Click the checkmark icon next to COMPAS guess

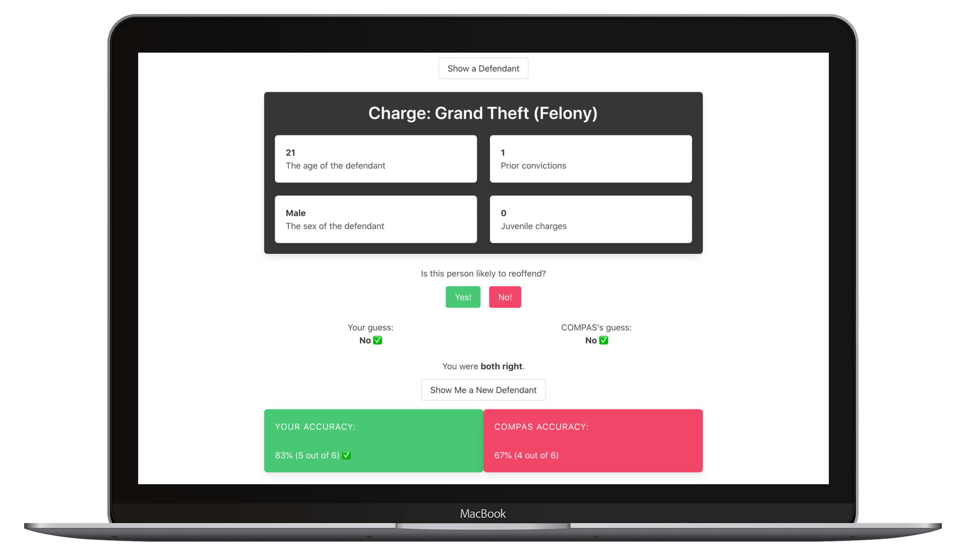[604, 340]
